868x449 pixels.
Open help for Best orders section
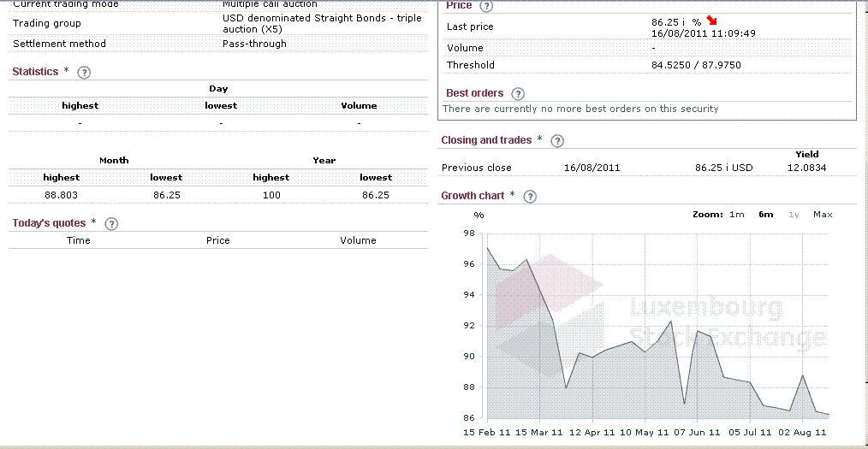point(518,94)
